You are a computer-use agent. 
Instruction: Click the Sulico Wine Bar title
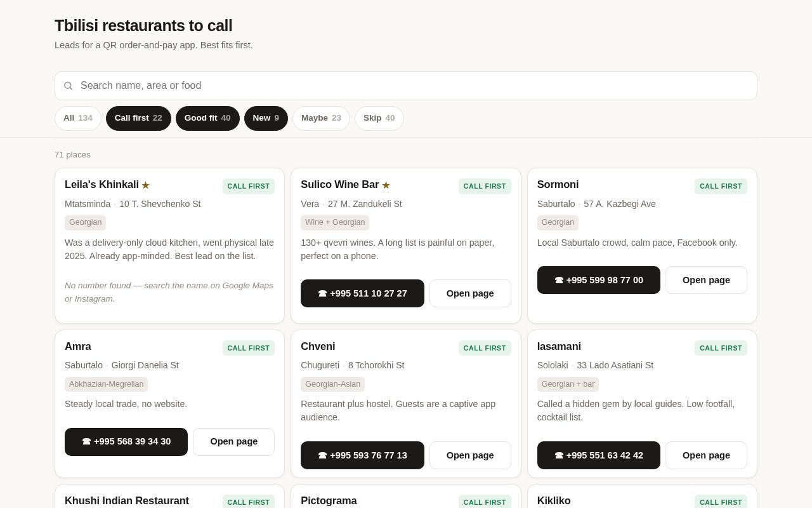point(339,185)
